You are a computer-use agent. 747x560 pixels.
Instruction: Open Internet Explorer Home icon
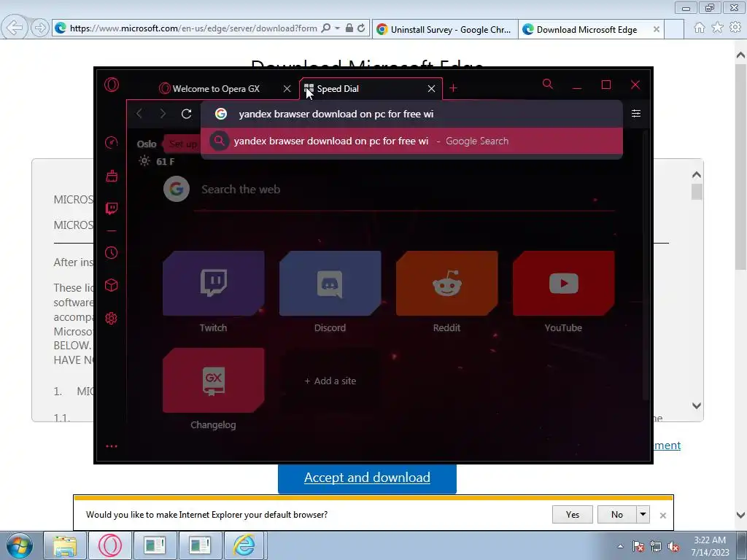(x=700, y=28)
